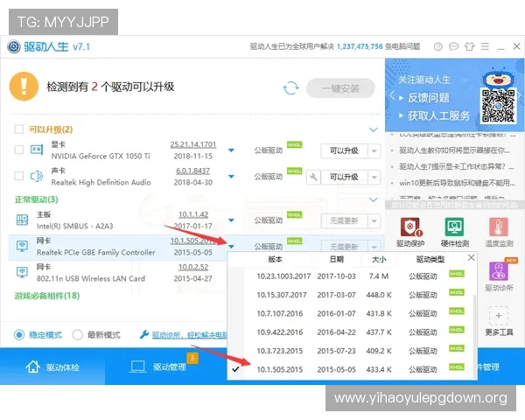525x420 pixels.
Task: Open the 获取人工服务 banner link
Action: pyautogui.click(x=438, y=115)
